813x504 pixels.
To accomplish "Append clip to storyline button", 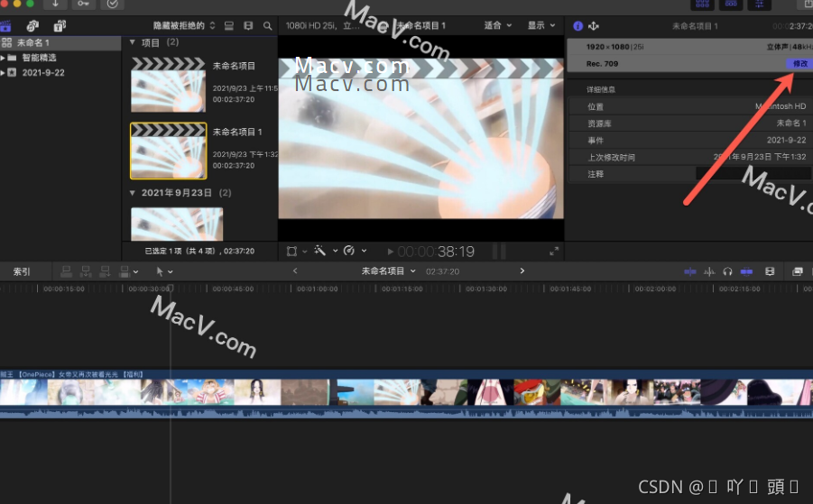I will tap(105, 270).
